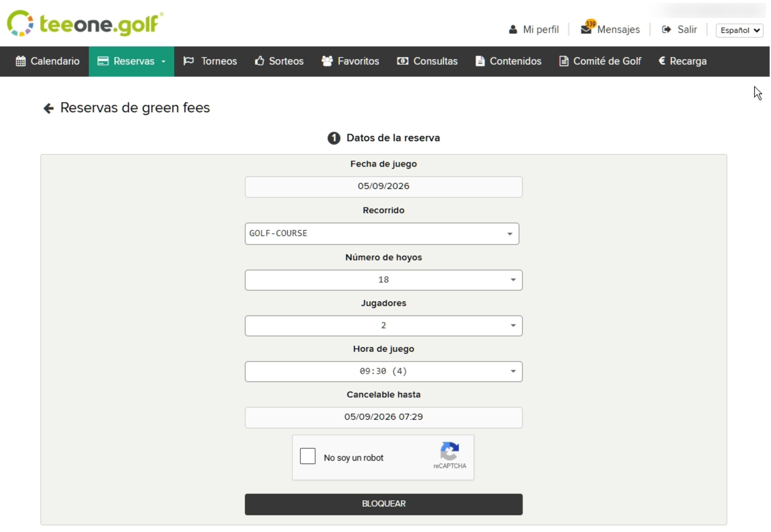Viewport: 771px width, 532px height.
Task: Click the Fecha de juego date field
Action: point(384,187)
